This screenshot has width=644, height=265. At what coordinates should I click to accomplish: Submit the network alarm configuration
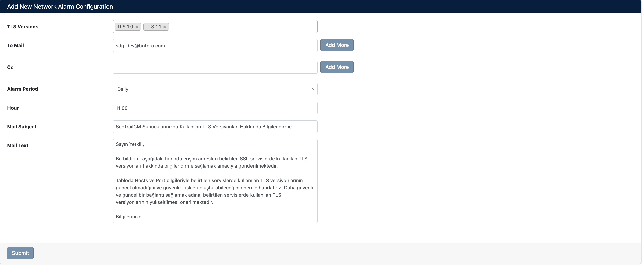click(x=20, y=253)
